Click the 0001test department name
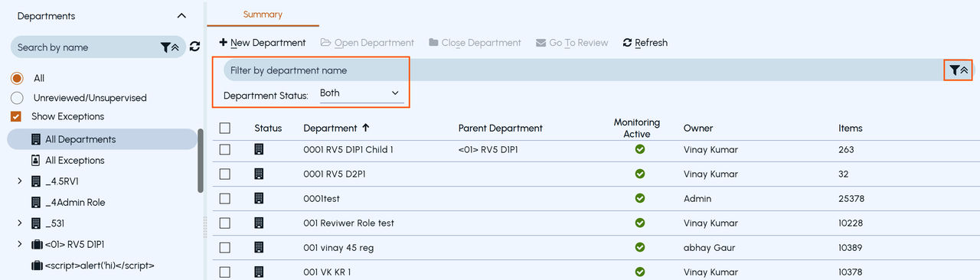 [322, 199]
